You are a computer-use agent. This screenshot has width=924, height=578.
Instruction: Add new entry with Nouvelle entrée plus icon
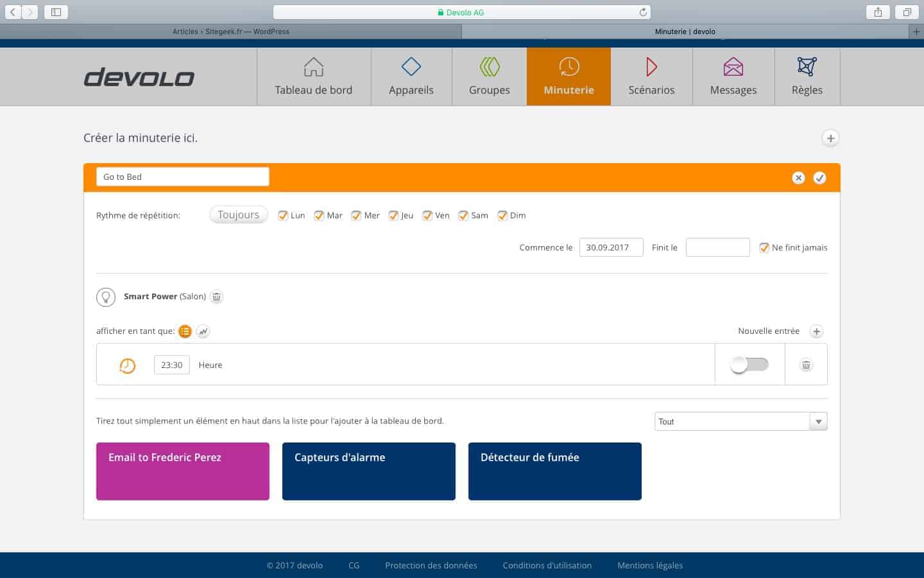coord(816,331)
